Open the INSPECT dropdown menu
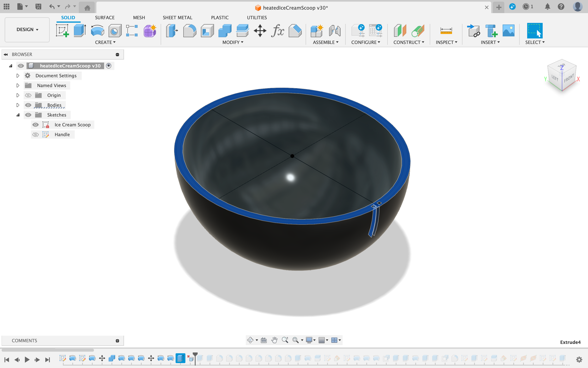 tap(446, 42)
